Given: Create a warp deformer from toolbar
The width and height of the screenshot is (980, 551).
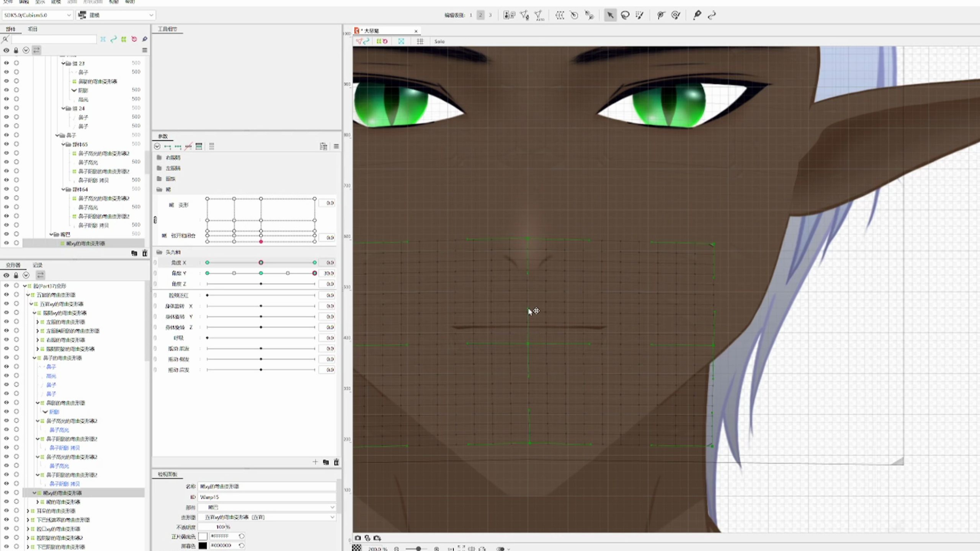Looking at the screenshot, I should pyautogui.click(x=560, y=15).
